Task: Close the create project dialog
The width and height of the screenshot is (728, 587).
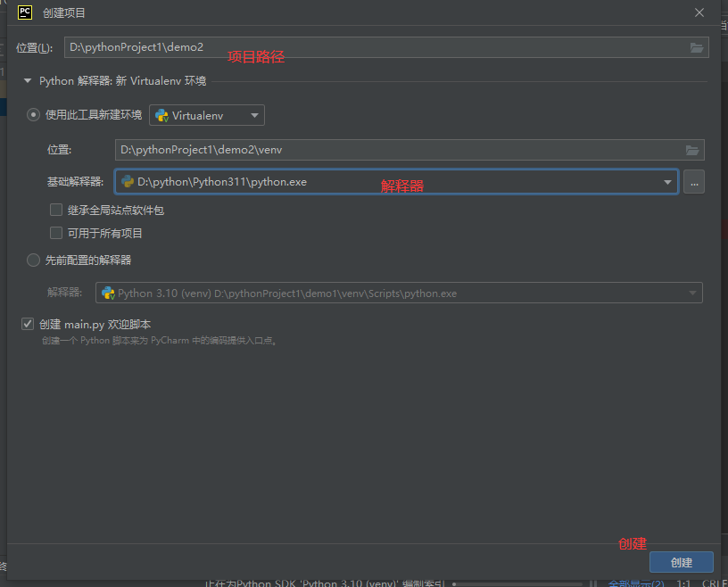Action: (x=699, y=12)
